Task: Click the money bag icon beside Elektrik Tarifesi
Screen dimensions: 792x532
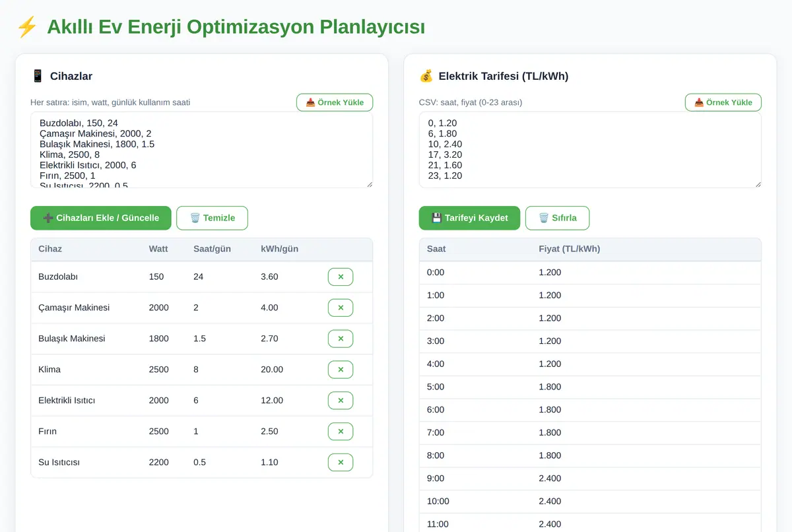Action: (426, 76)
